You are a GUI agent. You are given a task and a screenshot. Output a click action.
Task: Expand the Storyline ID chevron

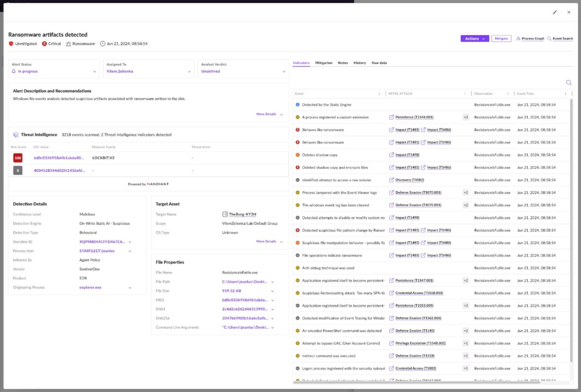(130, 242)
